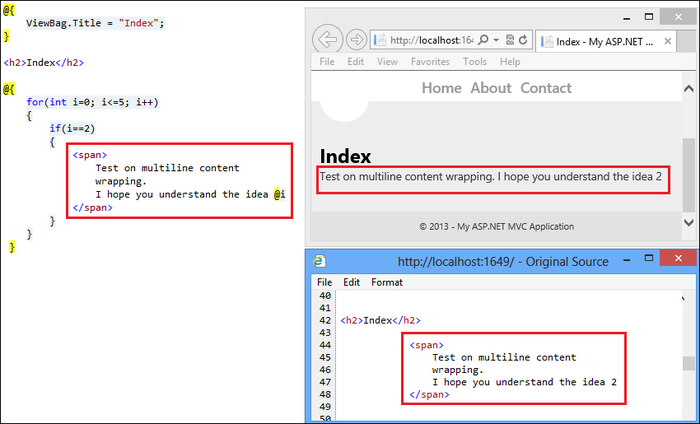Open the Tools menu in browser

(475, 62)
